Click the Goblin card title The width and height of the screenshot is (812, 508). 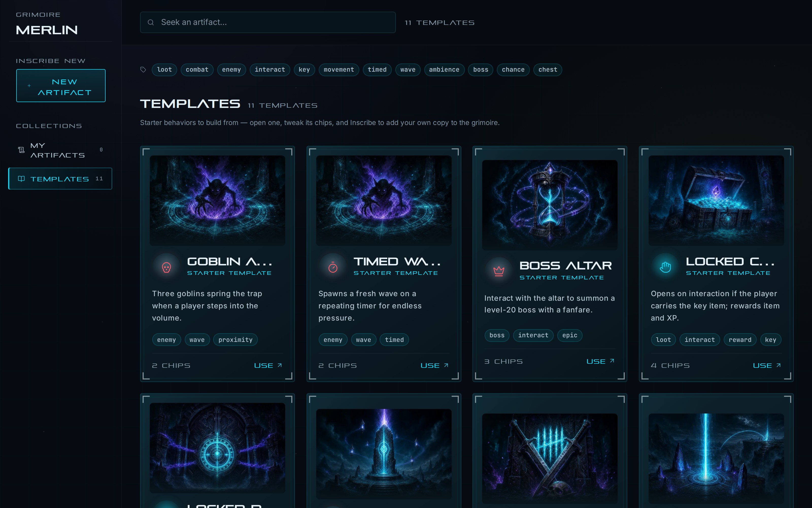(229, 261)
